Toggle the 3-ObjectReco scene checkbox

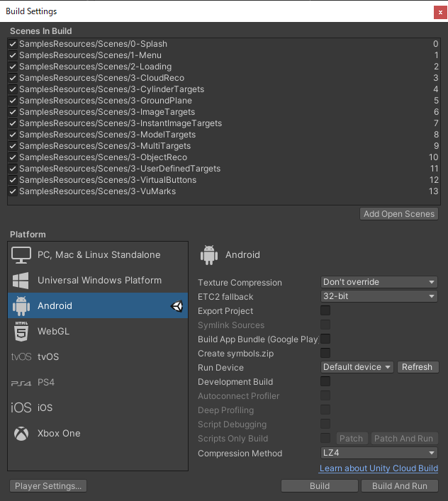[x=13, y=157]
